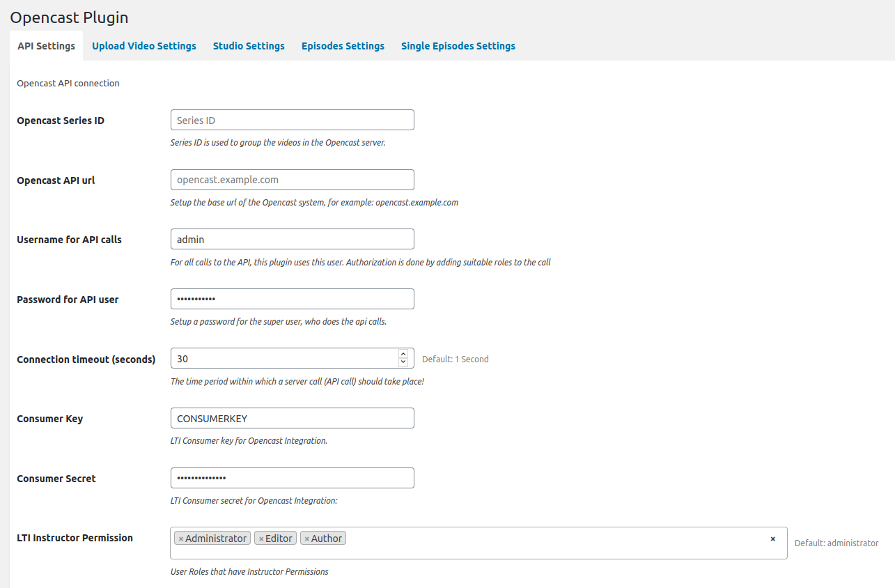895x588 pixels.
Task: Go to Episodes Settings tab
Action: coord(343,46)
